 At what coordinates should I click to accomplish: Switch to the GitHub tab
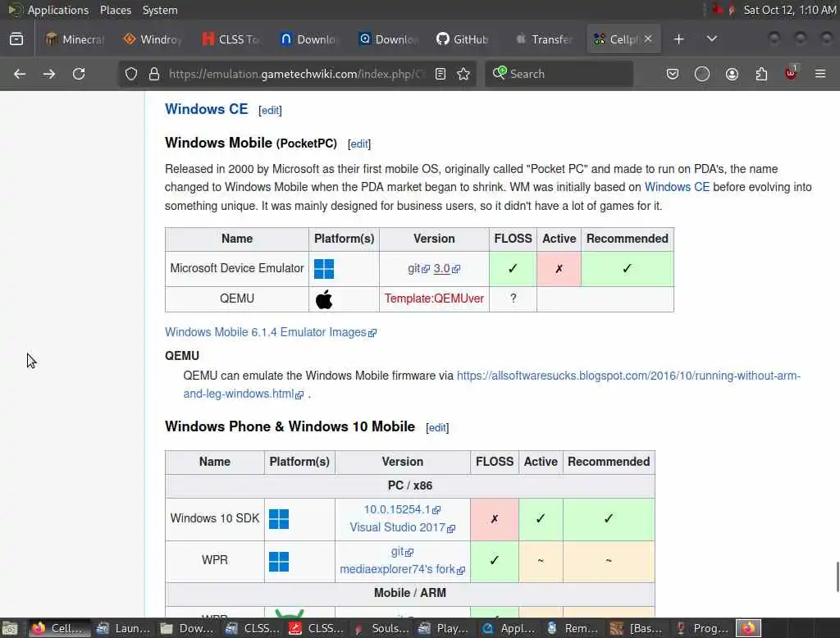click(463, 39)
